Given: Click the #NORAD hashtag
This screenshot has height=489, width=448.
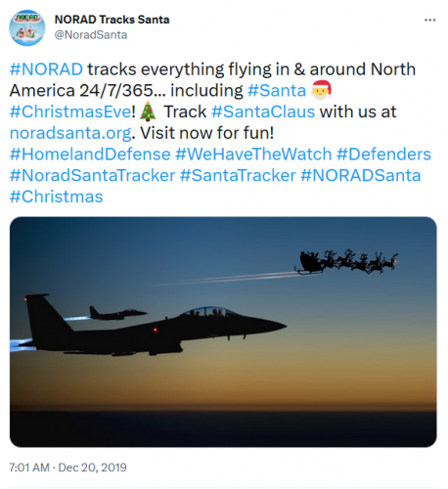Looking at the screenshot, I should 46,69.
